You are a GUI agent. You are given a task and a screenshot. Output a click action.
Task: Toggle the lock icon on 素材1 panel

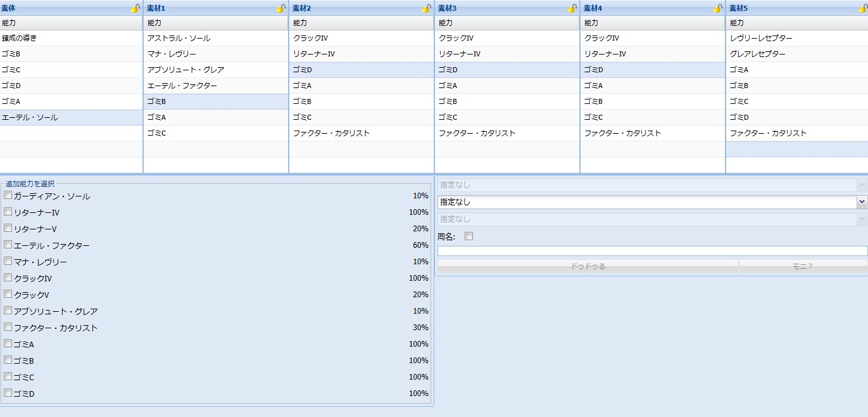point(281,8)
